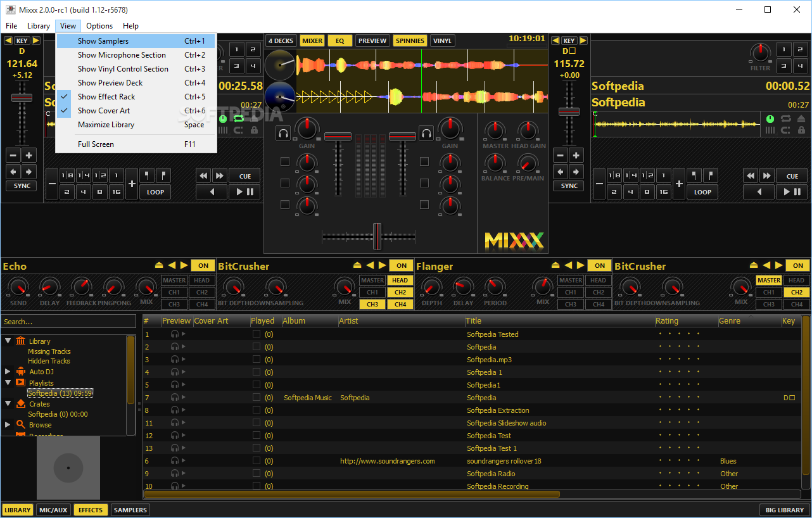Click the crossfader slider
The image size is (812, 518).
[x=377, y=237]
